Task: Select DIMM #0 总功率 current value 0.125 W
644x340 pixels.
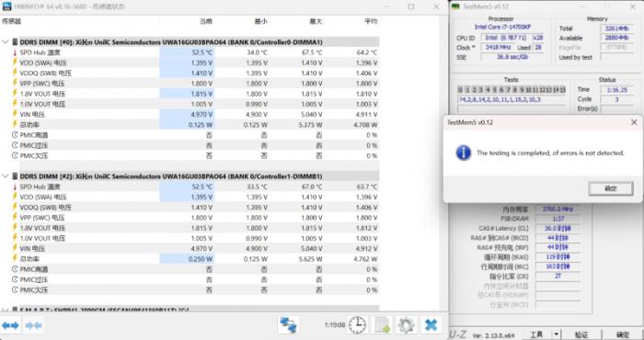Action: [201, 125]
